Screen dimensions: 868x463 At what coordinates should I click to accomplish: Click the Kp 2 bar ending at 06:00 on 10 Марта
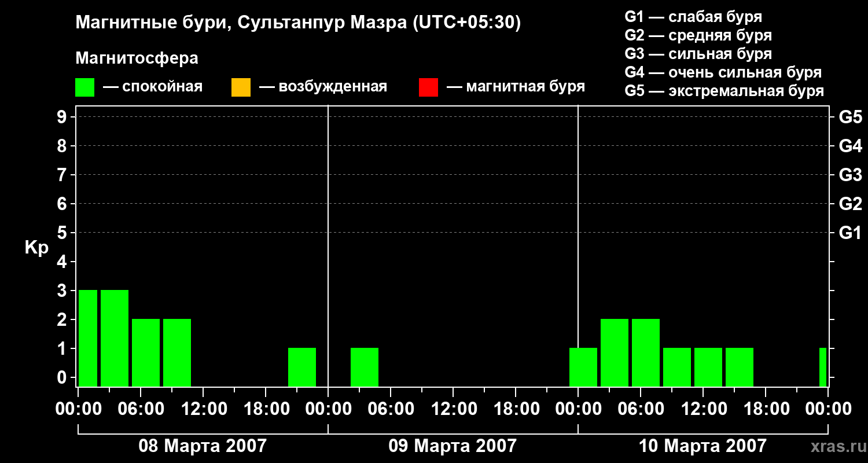coord(615,352)
